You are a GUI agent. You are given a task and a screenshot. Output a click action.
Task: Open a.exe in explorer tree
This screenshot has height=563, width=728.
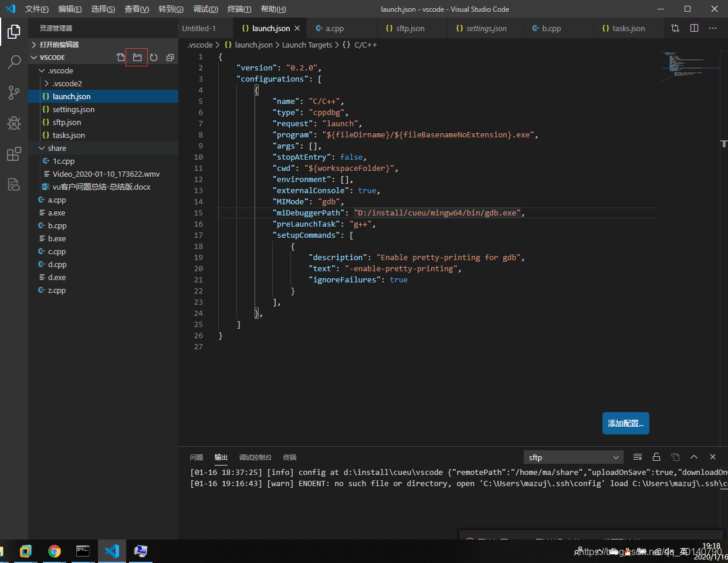(x=103, y=213)
